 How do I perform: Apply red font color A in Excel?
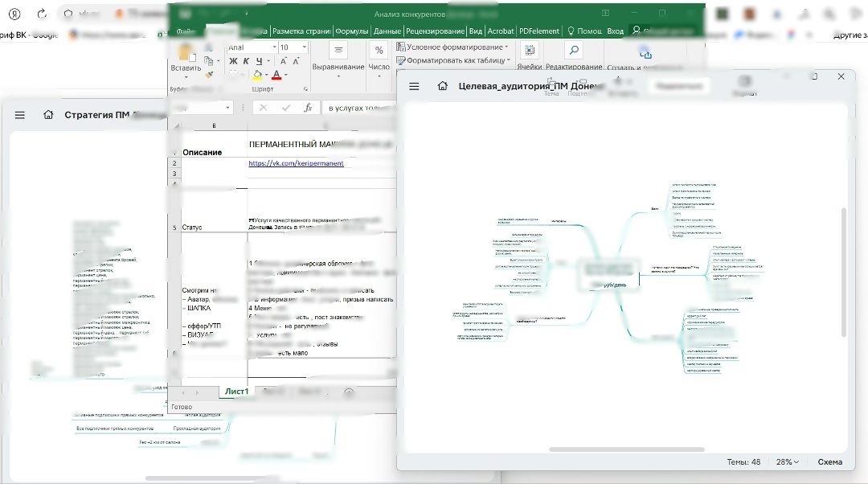(276, 75)
